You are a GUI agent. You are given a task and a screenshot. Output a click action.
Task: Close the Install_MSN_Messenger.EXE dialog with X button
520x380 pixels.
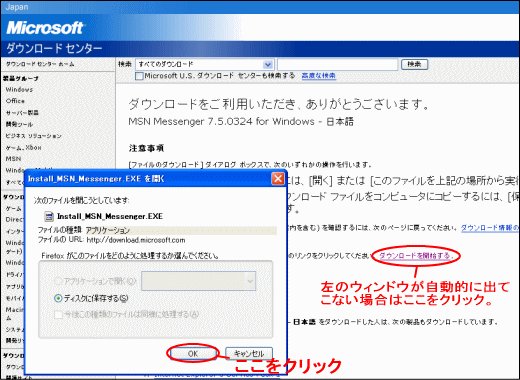tap(278, 179)
